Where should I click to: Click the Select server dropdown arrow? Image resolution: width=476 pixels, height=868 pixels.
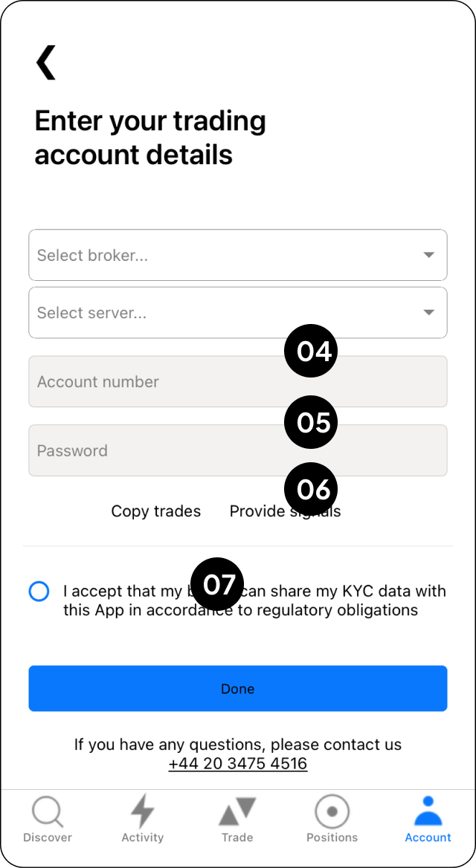coord(428,313)
